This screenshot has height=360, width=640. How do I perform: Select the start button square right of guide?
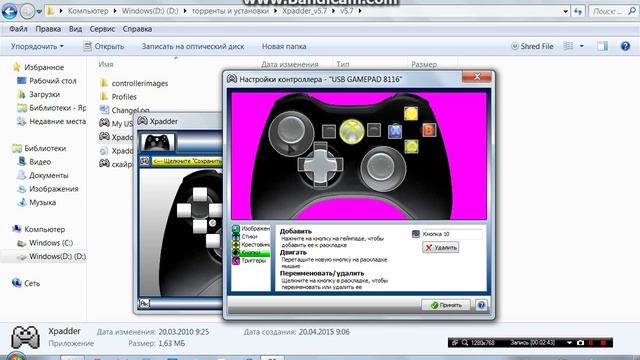pyautogui.click(x=374, y=130)
